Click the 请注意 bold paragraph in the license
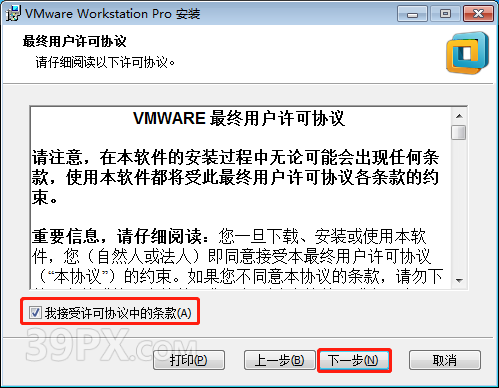Viewport: 499px width, 388px height. pos(235,177)
